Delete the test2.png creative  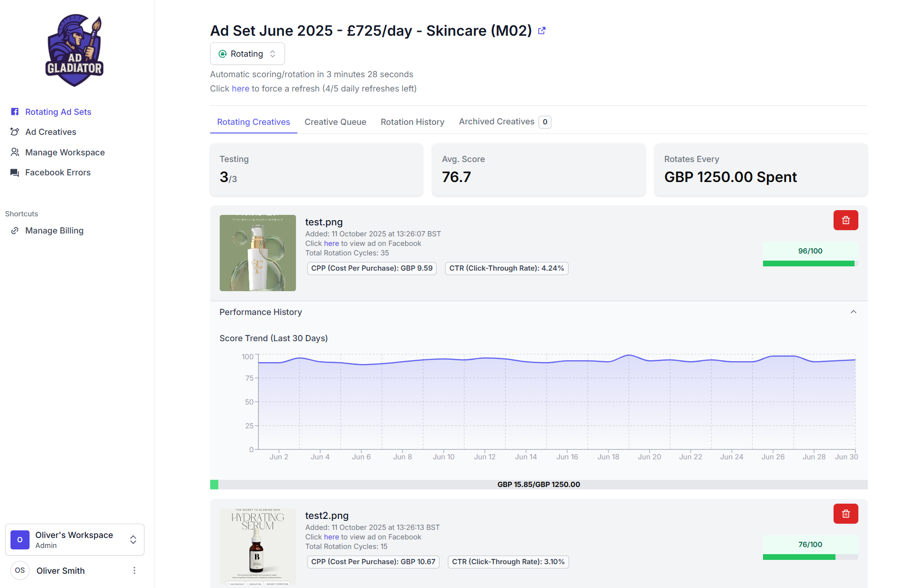pyautogui.click(x=845, y=513)
